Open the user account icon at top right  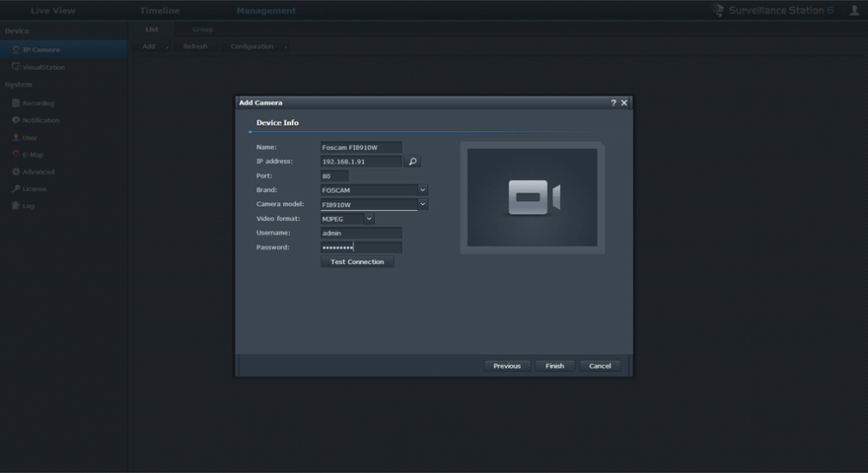854,10
